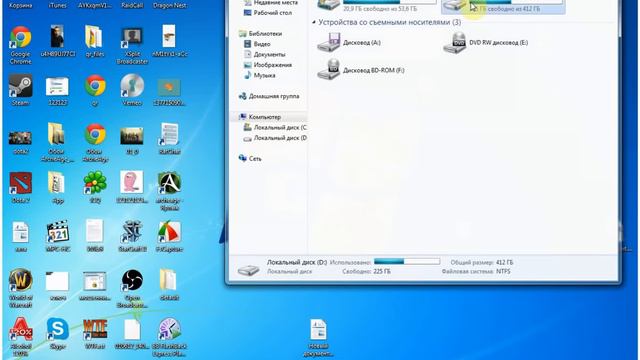Go to Рабочий стол in sidebar
Image resolution: width=640 pixels, height=360 pixels.
(268, 13)
